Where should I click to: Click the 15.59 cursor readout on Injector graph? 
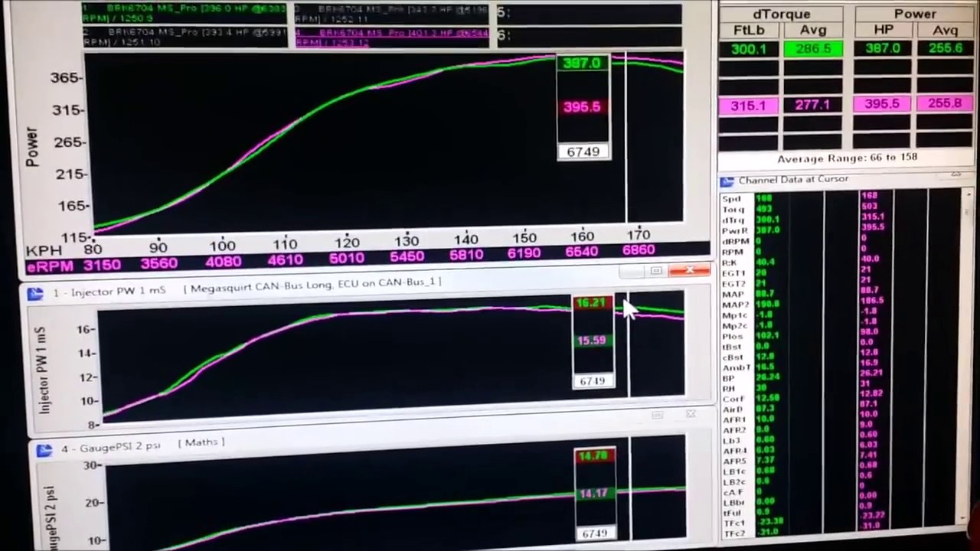pos(593,341)
